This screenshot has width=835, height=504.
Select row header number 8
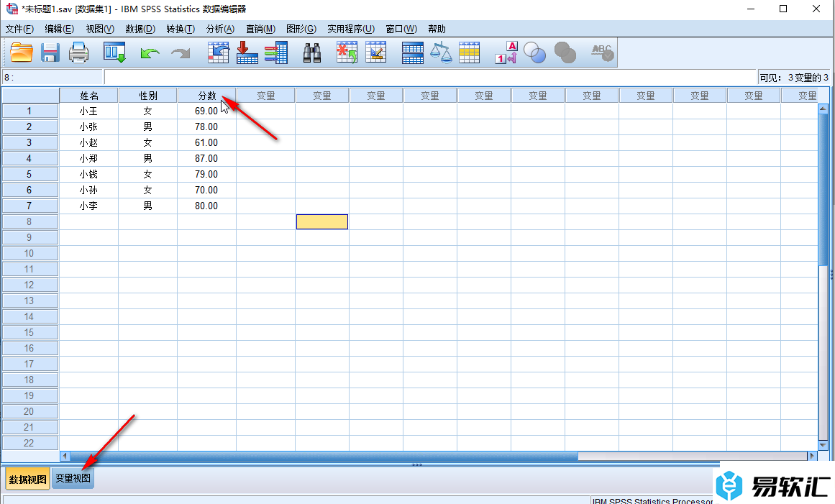(x=29, y=222)
